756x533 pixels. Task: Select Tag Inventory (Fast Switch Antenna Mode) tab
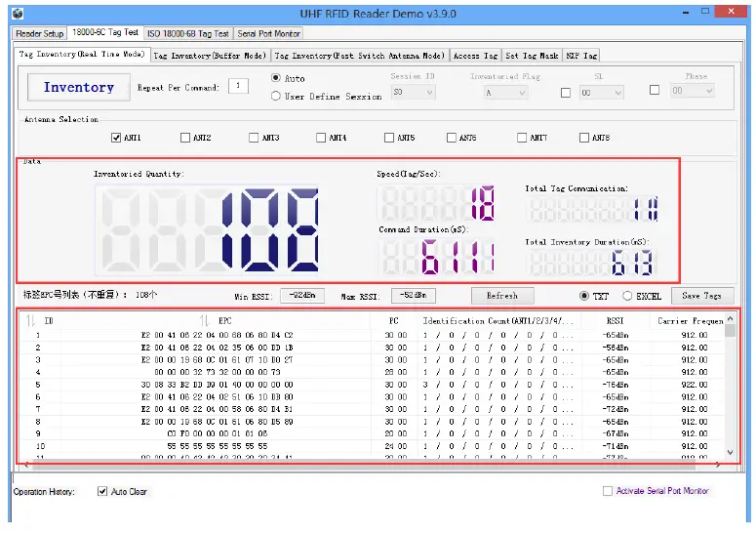click(x=360, y=56)
